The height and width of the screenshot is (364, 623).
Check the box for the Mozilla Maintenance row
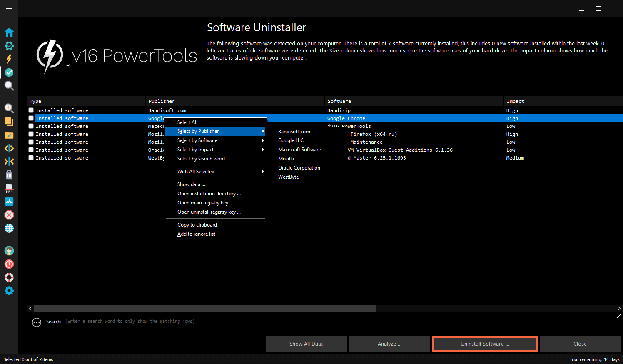pos(31,142)
